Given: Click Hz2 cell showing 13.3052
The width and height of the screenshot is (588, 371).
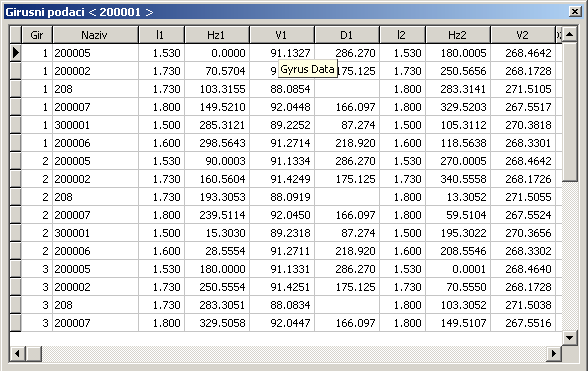Looking at the screenshot, I should 458,197.
